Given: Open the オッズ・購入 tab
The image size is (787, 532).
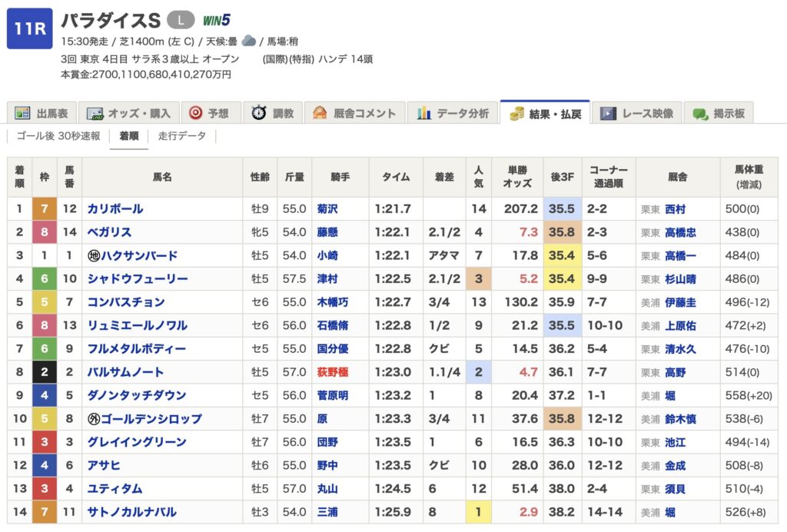Looking at the screenshot, I should (128, 113).
